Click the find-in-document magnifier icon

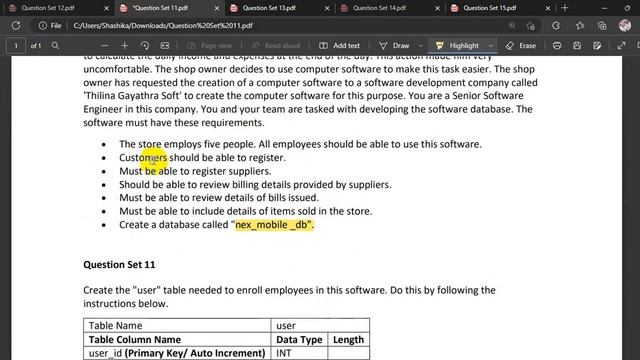[55, 46]
